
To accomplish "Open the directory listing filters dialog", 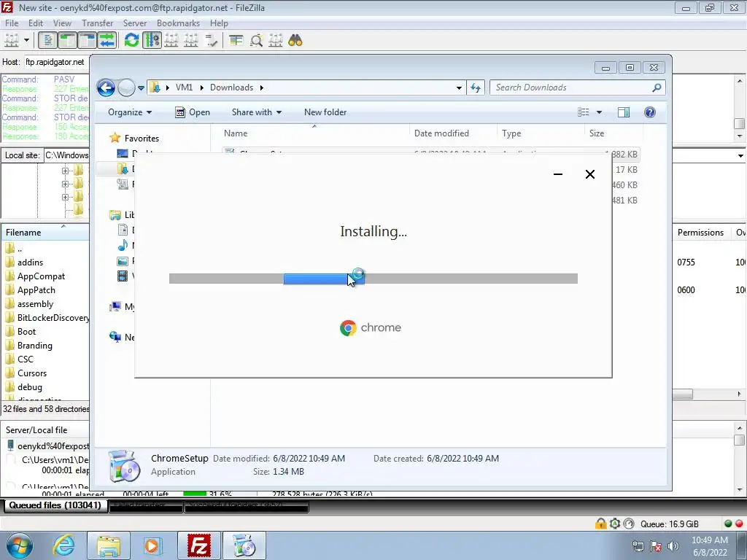I will [236, 41].
